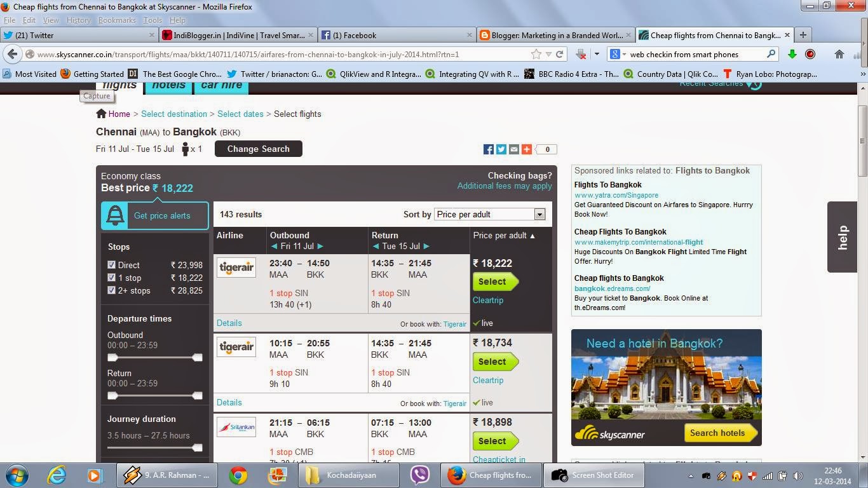Open the File menu
The image size is (868, 488).
coord(10,20)
